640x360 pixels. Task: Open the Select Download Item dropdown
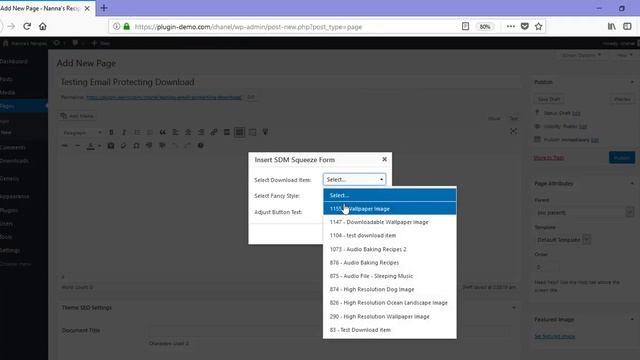(354, 179)
